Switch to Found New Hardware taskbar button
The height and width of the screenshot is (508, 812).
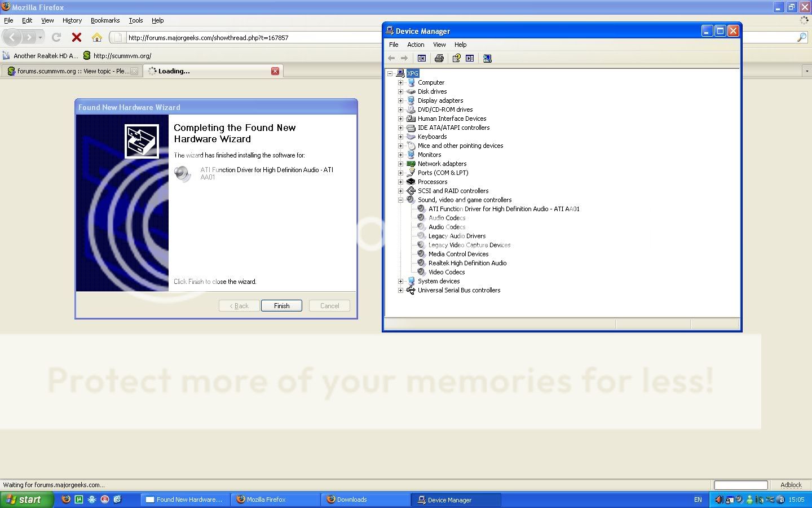coord(185,500)
